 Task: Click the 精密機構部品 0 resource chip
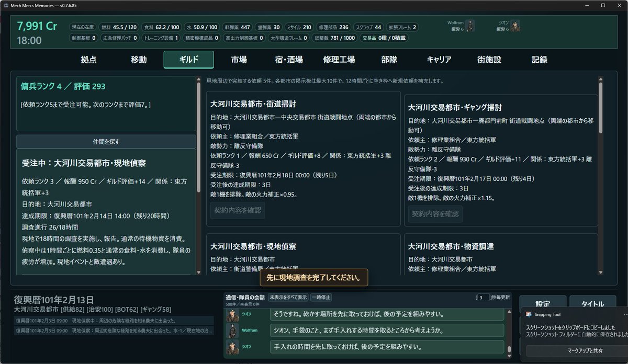tap(201, 38)
